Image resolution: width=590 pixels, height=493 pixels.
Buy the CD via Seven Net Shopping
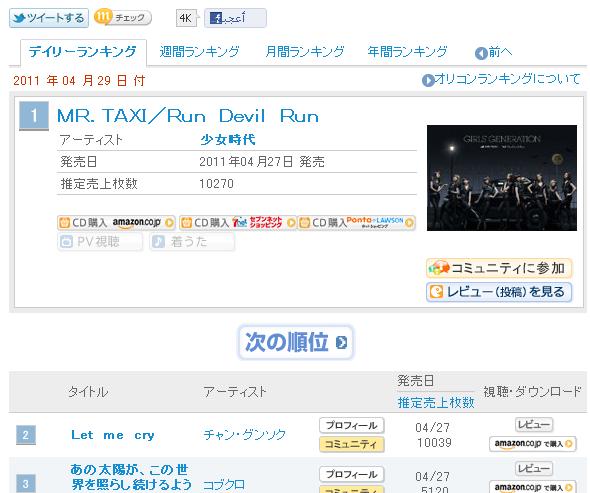238,223
